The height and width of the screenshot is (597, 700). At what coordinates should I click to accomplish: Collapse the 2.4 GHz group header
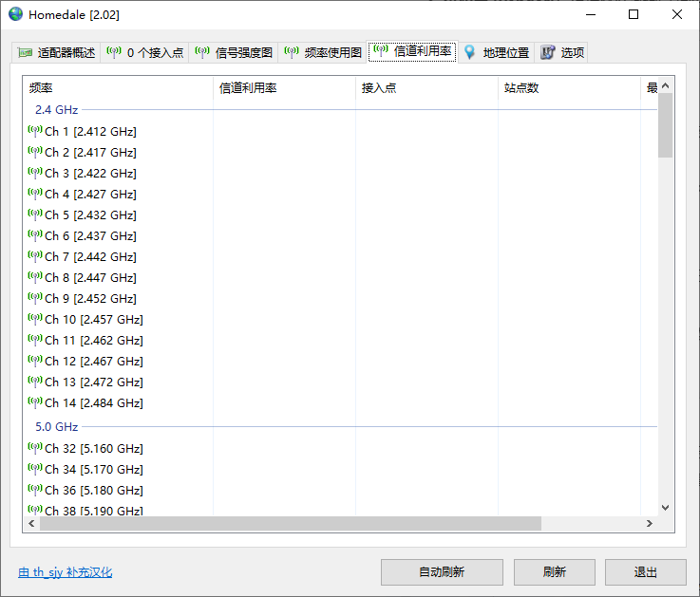pos(57,110)
